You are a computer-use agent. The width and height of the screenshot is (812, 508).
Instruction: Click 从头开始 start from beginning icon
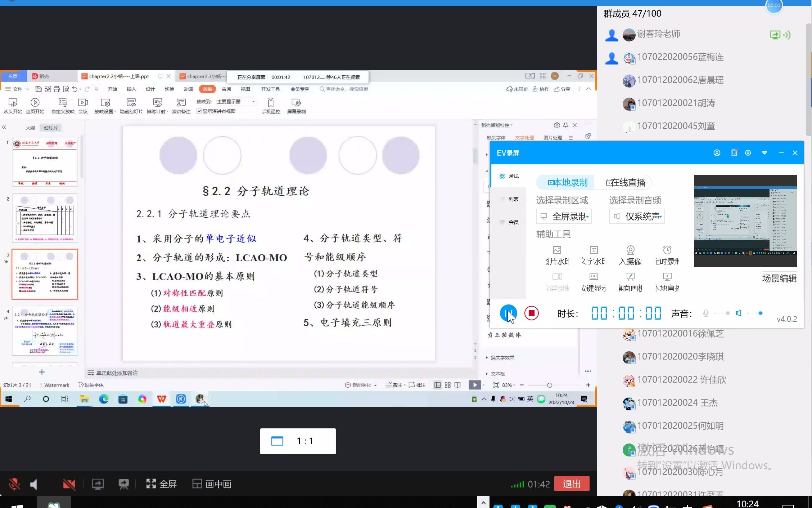13,106
